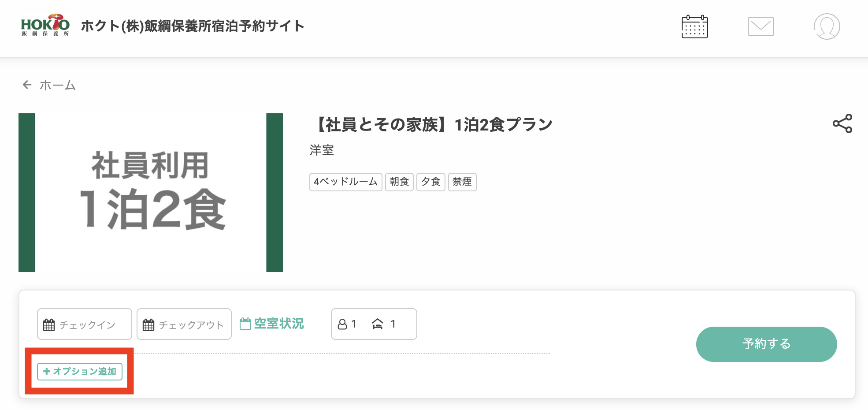Click the user account profile icon
The image size is (868, 410).
tap(827, 26)
